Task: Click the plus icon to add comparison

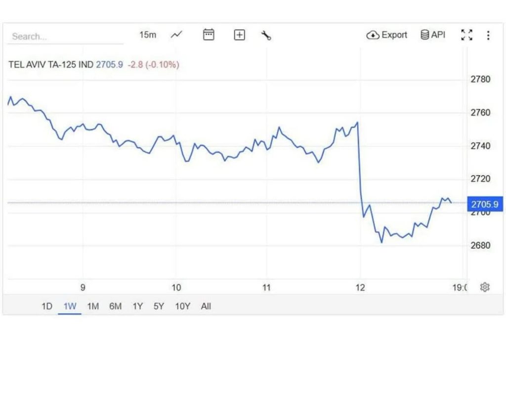Action: point(240,35)
